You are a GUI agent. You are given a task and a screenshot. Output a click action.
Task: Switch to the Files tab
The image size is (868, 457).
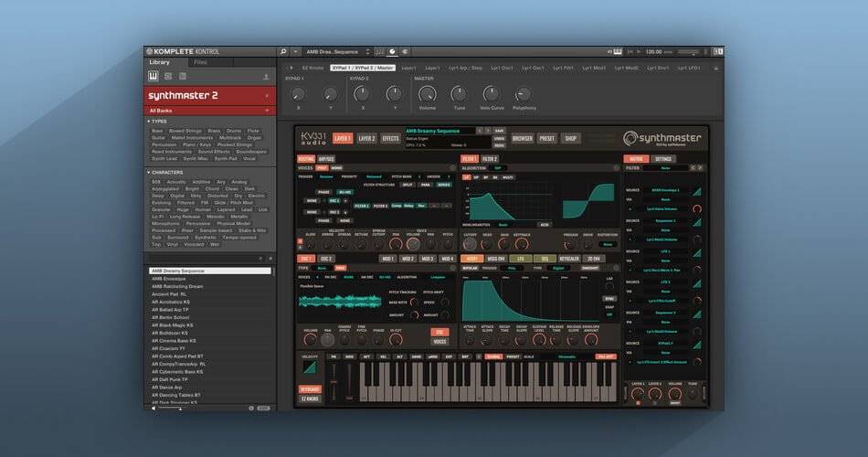(200, 62)
